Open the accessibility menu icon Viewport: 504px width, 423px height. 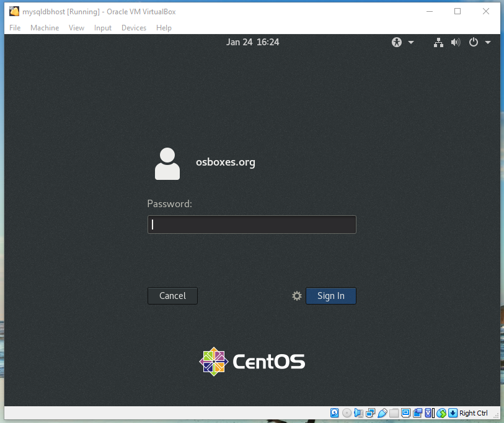(x=397, y=42)
